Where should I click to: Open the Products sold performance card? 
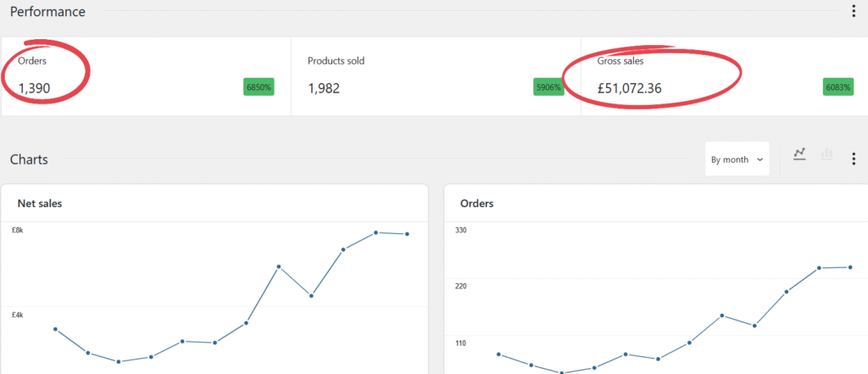click(436, 76)
